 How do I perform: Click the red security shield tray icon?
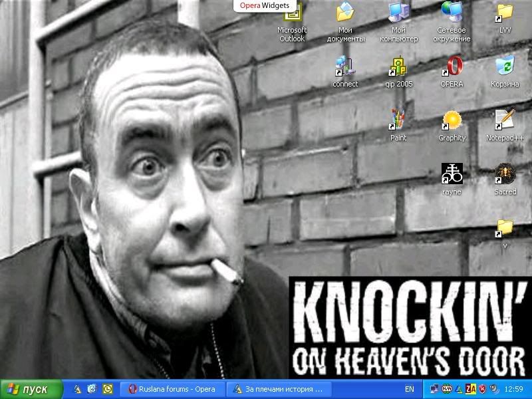[x=482, y=389]
